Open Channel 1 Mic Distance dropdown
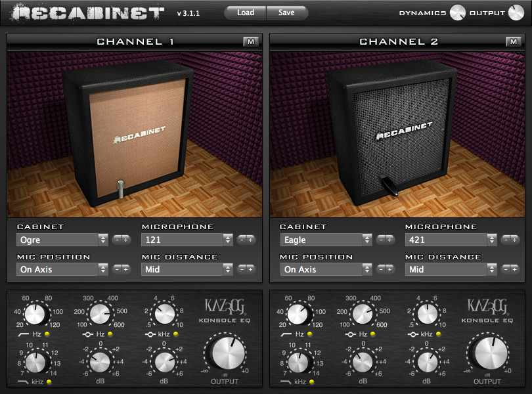 [187, 269]
